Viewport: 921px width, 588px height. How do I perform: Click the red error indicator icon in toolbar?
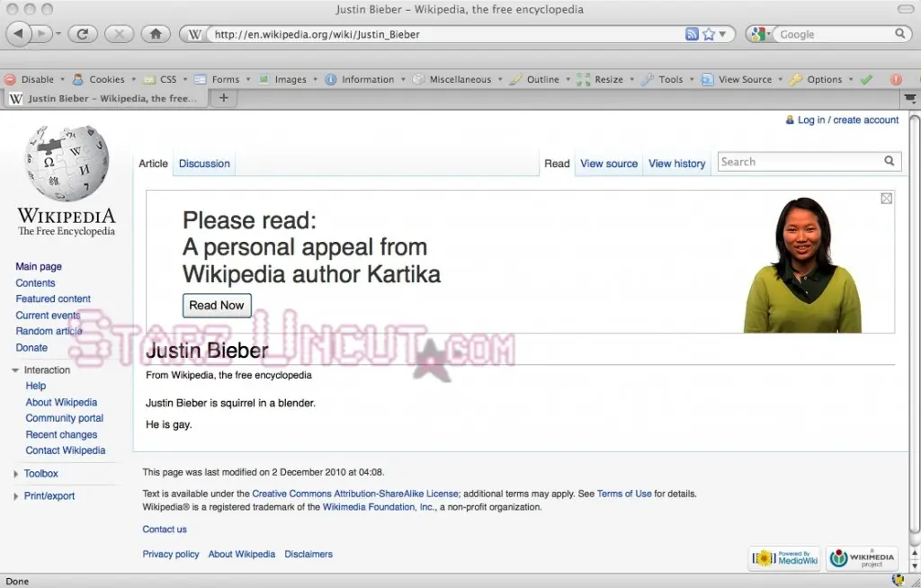tap(896, 79)
